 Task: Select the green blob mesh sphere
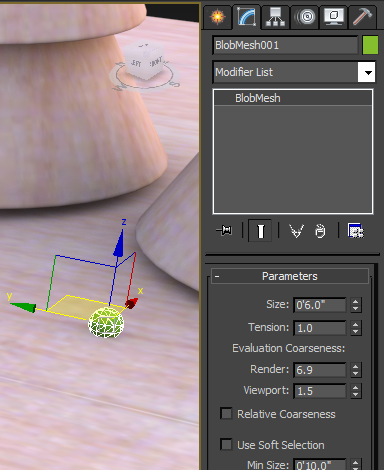coord(106,323)
